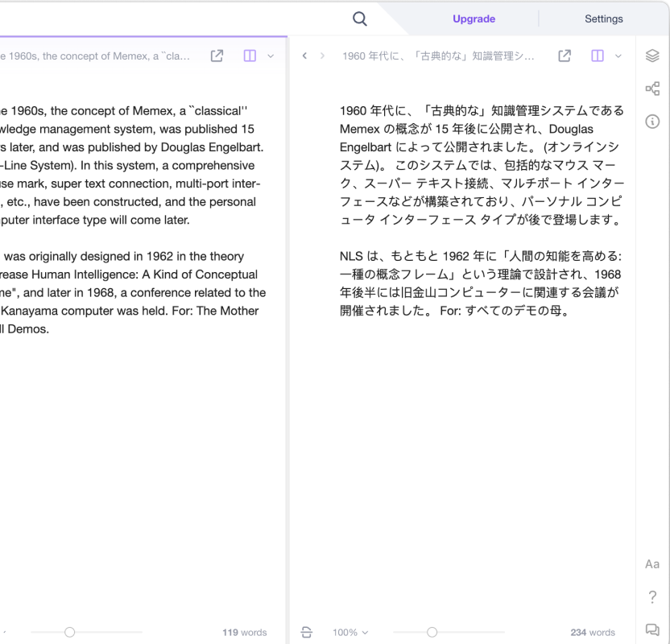The width and height of the screenshot is (670, 644).
Task: Open Japanese note in new window
Action: tap(565, 56)
